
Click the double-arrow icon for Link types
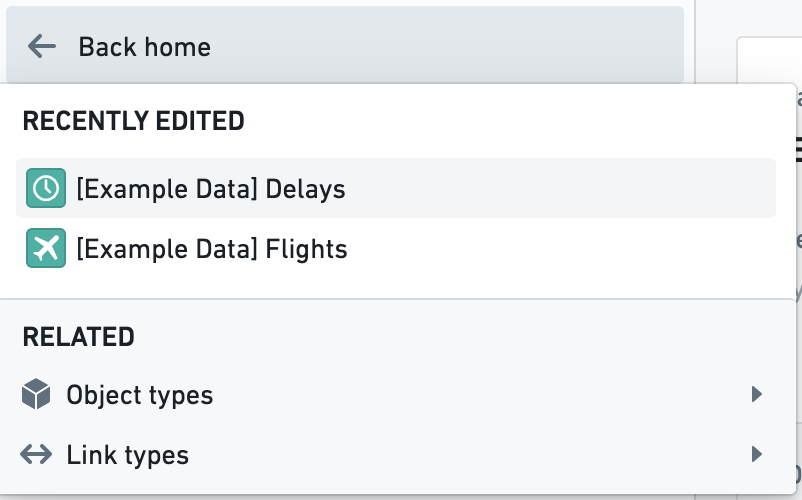point(36,454)
